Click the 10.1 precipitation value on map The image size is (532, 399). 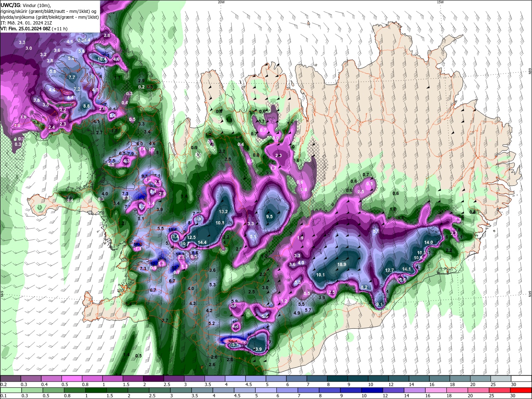pos(320,275)
